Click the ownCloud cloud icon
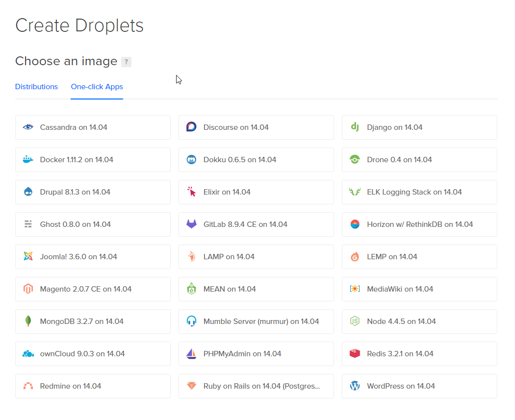The width and height of the screenshot is (515, 420). [x=28, y=354]
